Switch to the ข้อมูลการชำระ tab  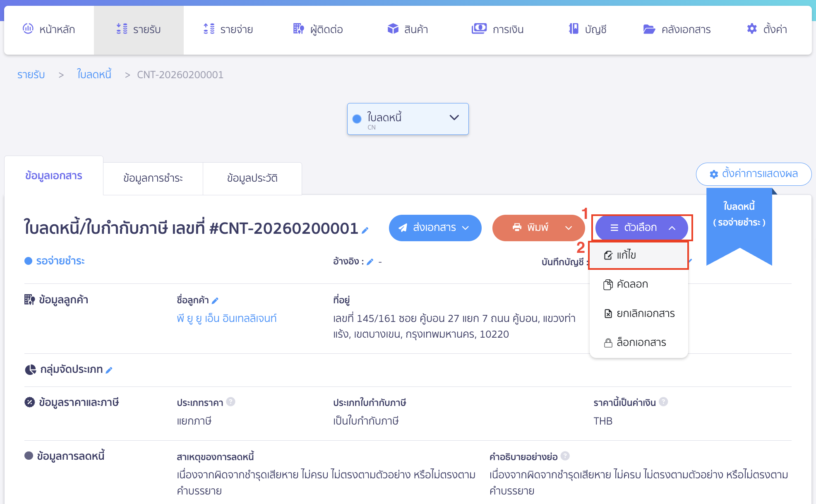[x=153, y=178]
